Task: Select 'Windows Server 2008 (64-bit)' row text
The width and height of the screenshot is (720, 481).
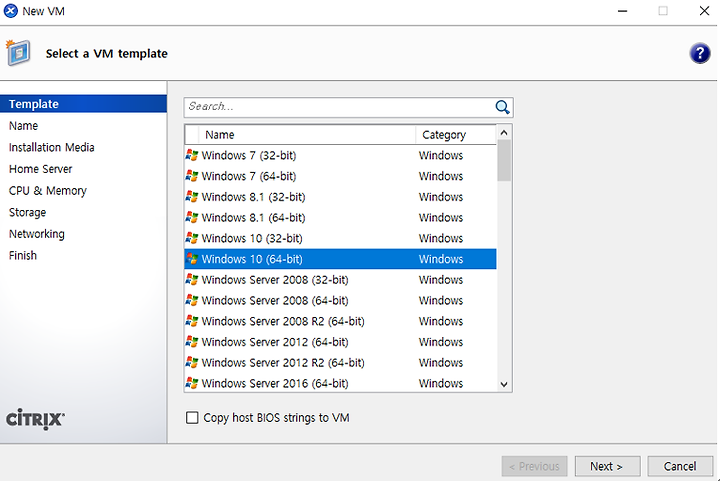Action: click(x=275, y=300)
